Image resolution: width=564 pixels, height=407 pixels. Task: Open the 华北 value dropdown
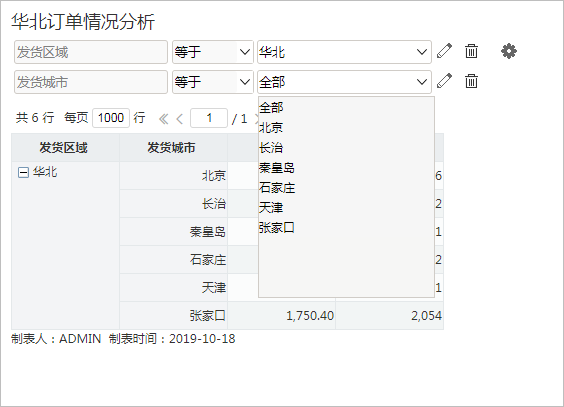[344, 52]
